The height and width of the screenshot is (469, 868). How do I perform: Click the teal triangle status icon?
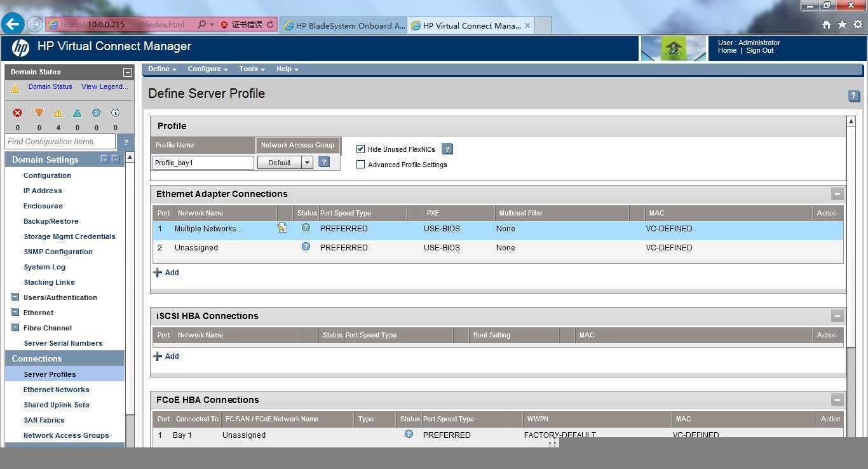pyautogui.click(x=77, y=113)
